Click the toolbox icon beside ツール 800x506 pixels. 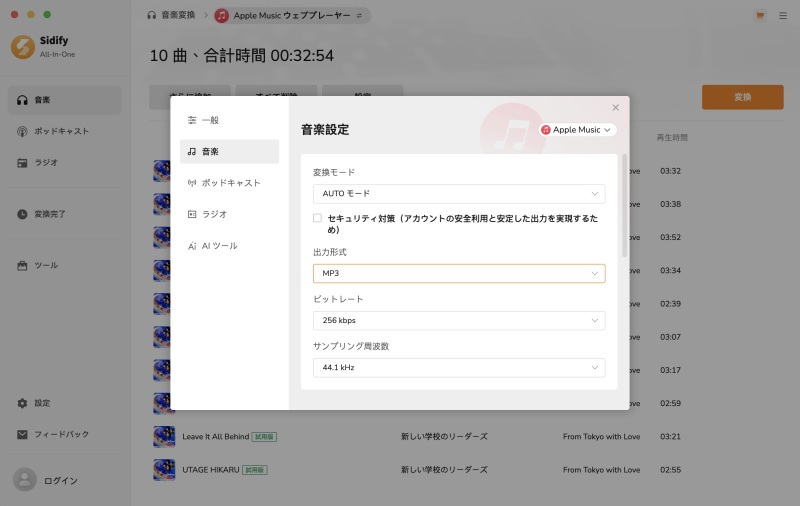22,266
